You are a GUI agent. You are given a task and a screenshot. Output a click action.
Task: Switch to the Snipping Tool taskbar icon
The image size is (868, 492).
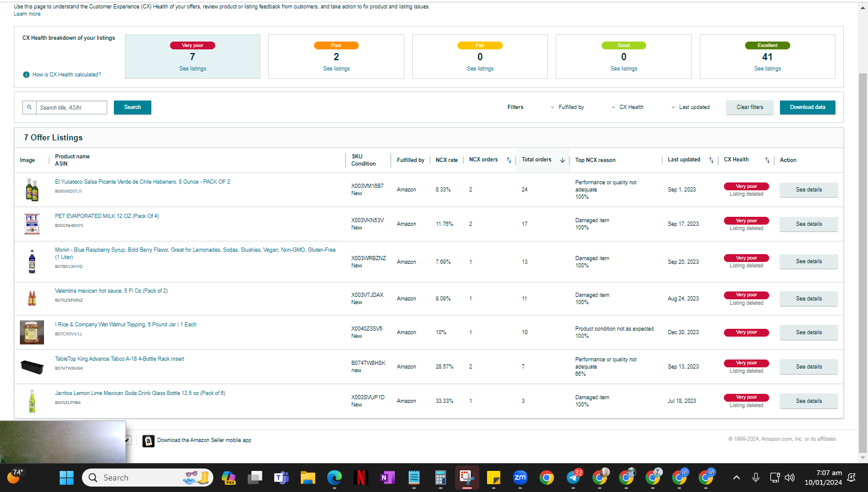point(467,478)
